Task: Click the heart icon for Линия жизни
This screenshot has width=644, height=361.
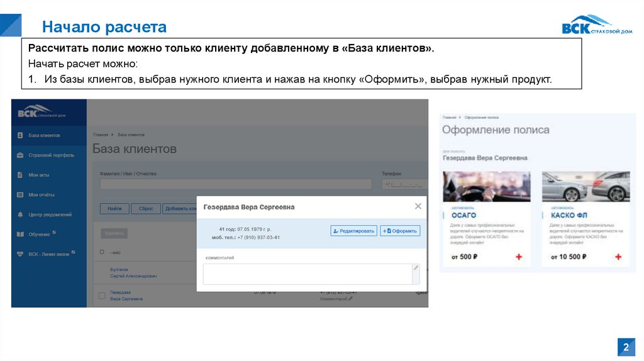Action: (x=20, y=254)
